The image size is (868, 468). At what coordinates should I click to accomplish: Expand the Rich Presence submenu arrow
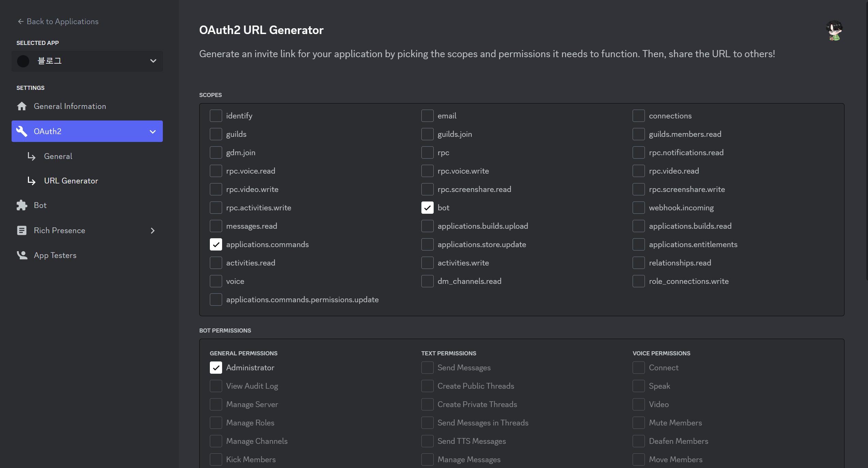point(153,231)
